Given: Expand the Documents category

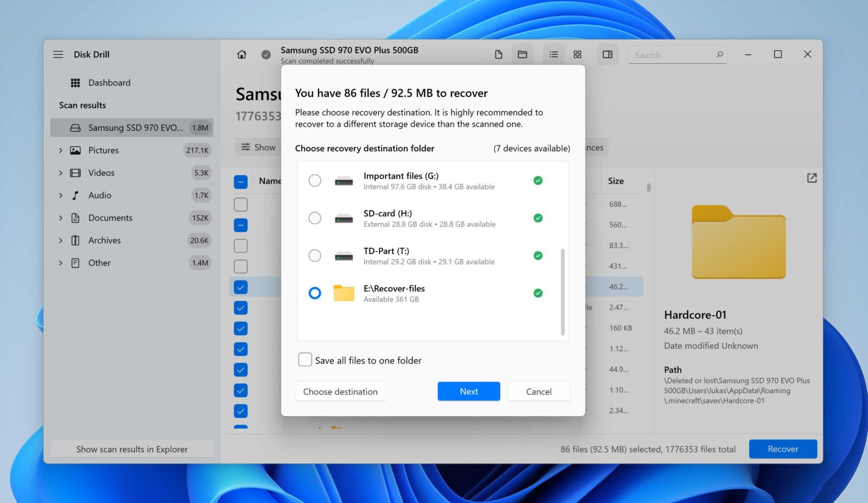Looking at the screenshot, I should 61,218.
